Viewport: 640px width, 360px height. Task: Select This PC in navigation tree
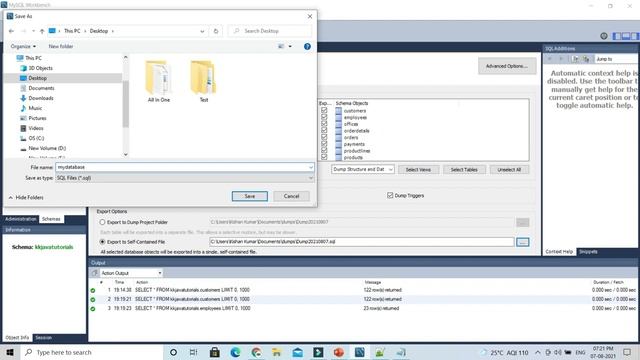coord(33,58)
